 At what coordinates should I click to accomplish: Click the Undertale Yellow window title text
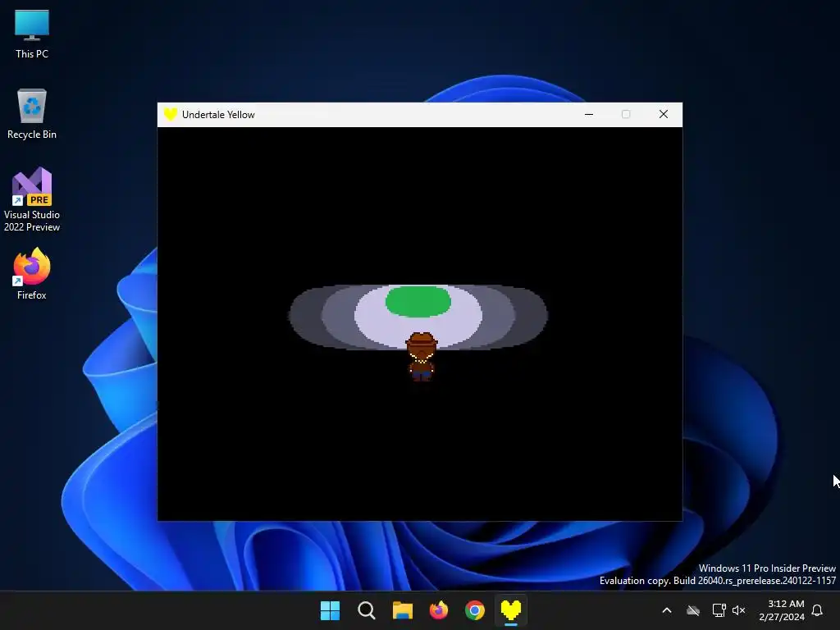218,115
